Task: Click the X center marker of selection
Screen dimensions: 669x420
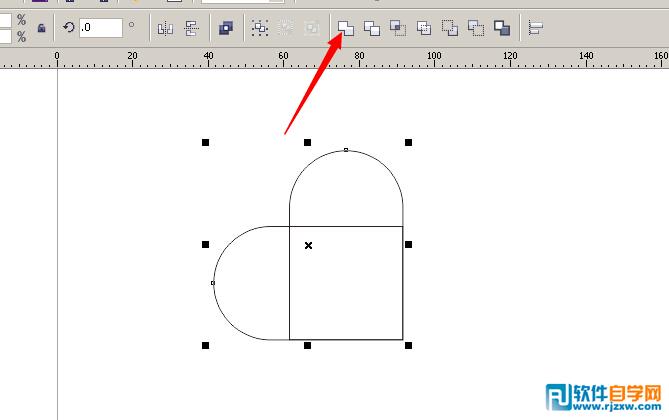Action: click(308, 245)
